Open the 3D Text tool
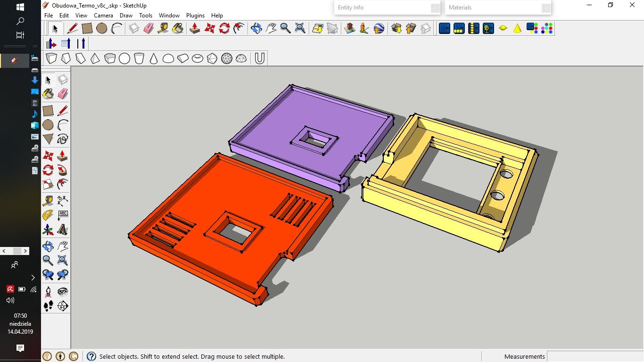644x362 pixels. coord(63,230)
